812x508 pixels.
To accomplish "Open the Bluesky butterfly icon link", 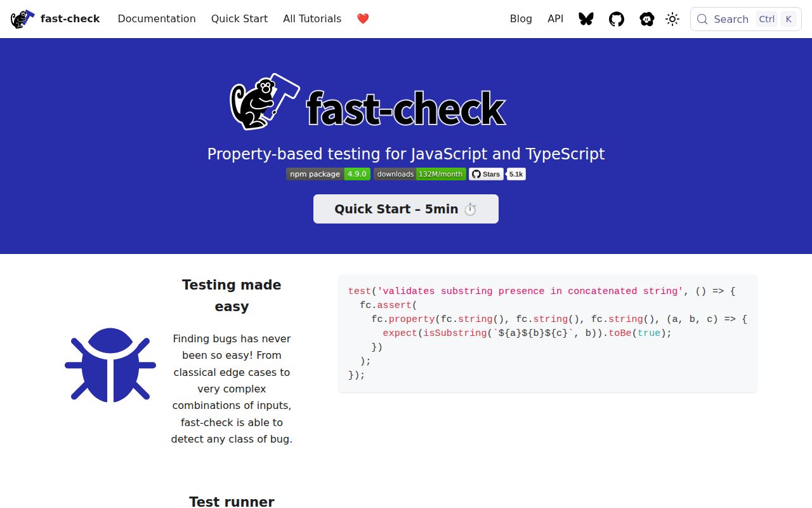I will pos(586,19).
